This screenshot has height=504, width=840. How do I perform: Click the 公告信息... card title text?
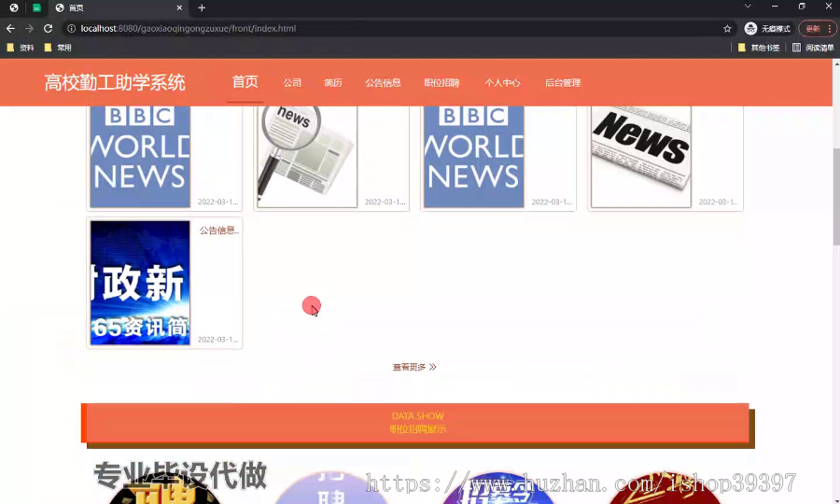coord(219,231)
